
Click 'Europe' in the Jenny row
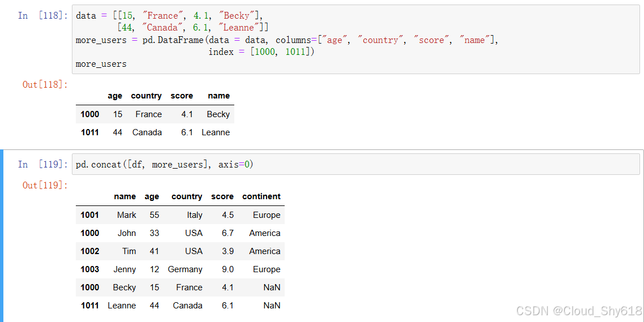267,269
